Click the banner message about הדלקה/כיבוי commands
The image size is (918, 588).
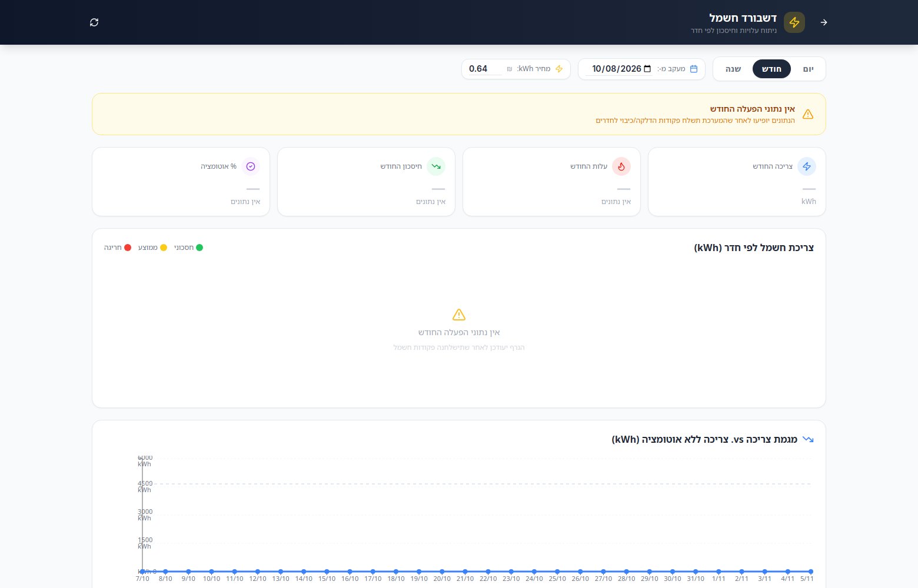(695, 121)
